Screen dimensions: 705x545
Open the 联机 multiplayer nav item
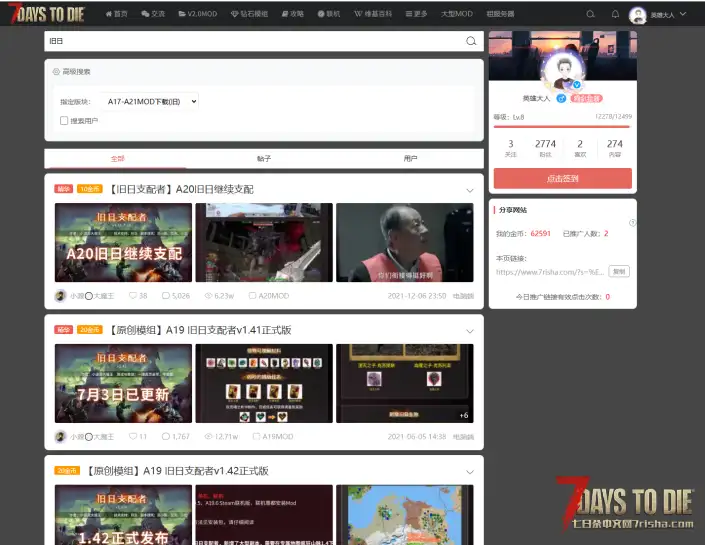(x=329, y=14)
